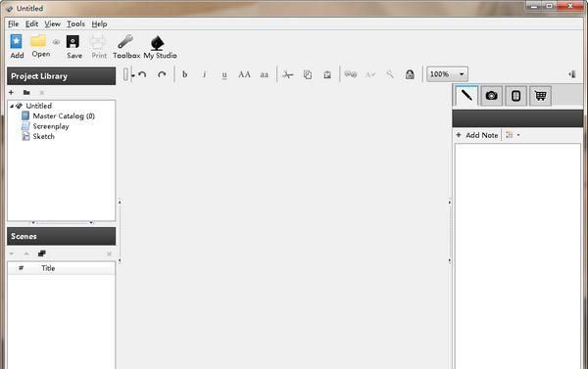Paste from clipboard icon

(327, 74)
